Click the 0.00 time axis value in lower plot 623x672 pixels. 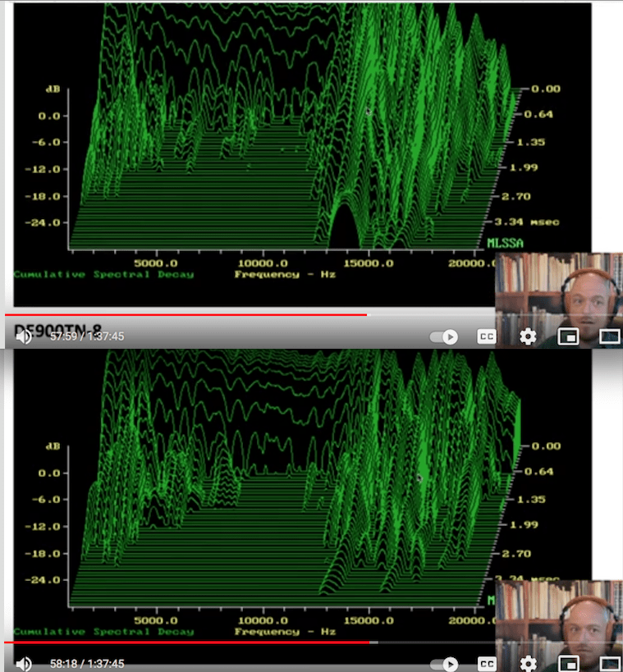[x=546, y=446]
